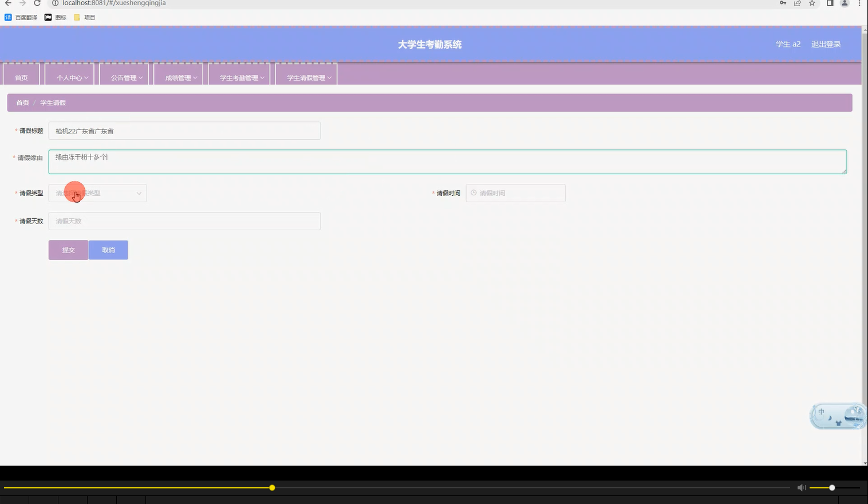Click the key icon in the address bar
This screenshot has height=504, width=868.
783,3
